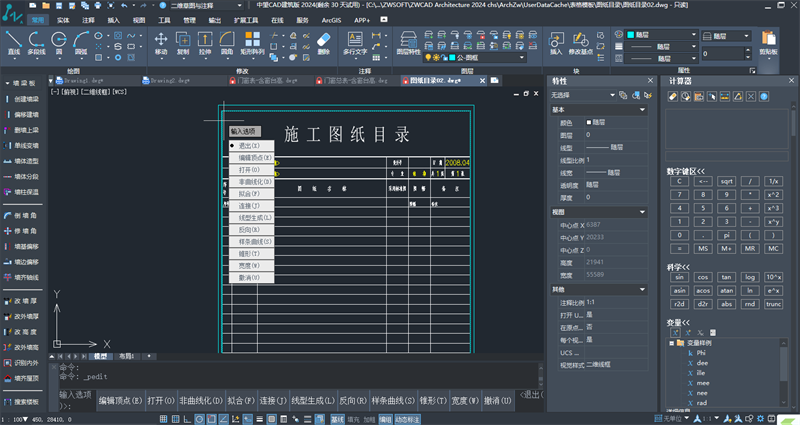Toggle 编组 in the status bar
The image size is (800, 425).
(x=385, y=419)
